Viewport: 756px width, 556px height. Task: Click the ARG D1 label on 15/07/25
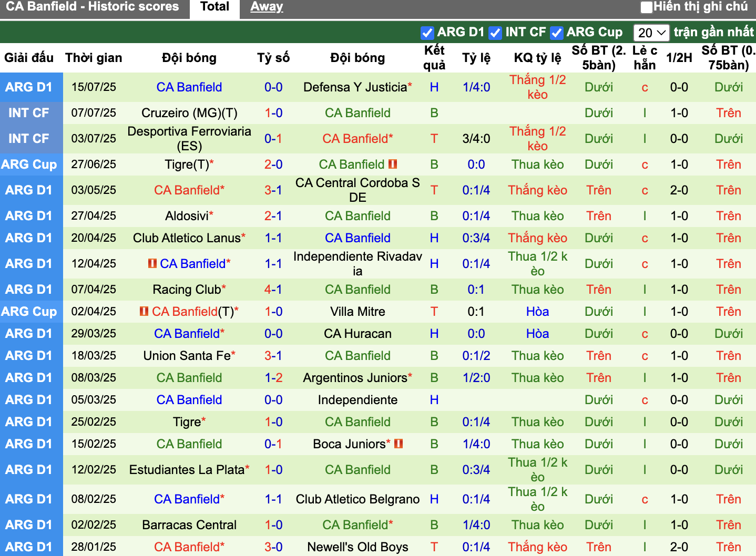tap(29, 87)
